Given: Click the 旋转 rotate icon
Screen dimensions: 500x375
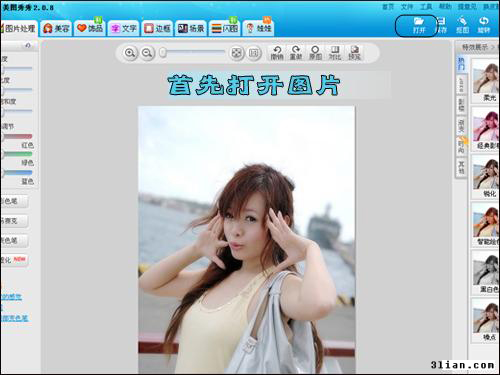Looking at the screenshot, I should [x=484, y=25].
